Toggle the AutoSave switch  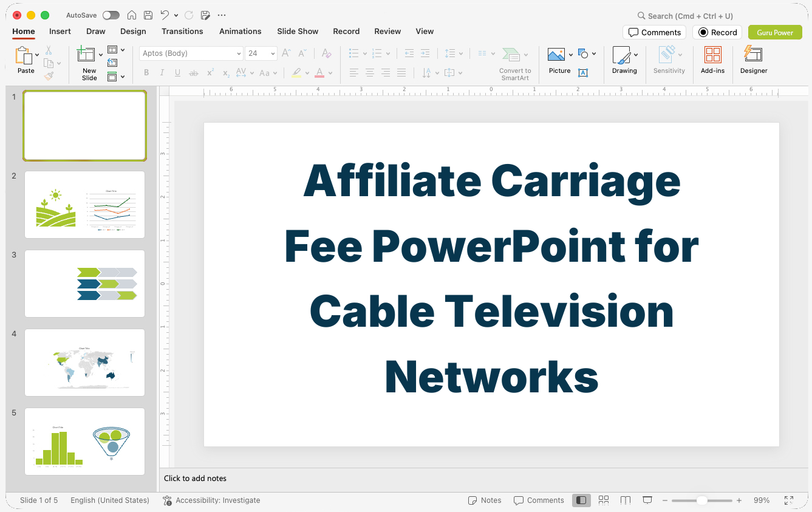111,15
